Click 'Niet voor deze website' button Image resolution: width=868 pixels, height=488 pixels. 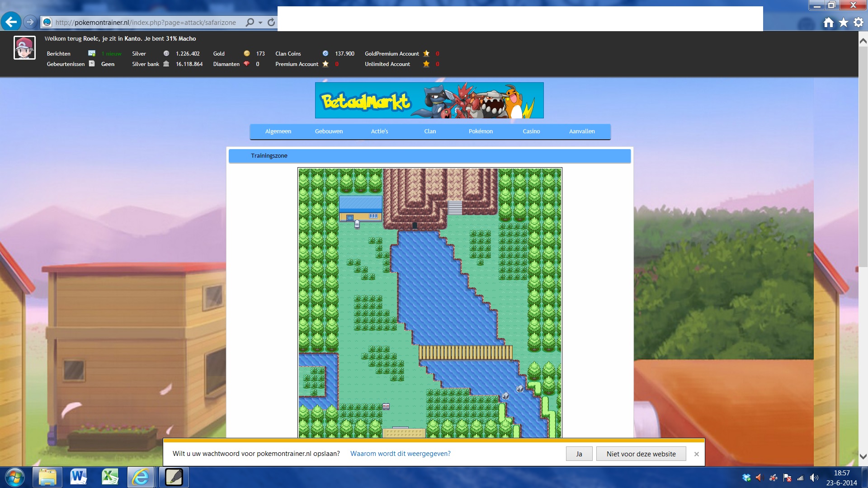click(641, 454)
